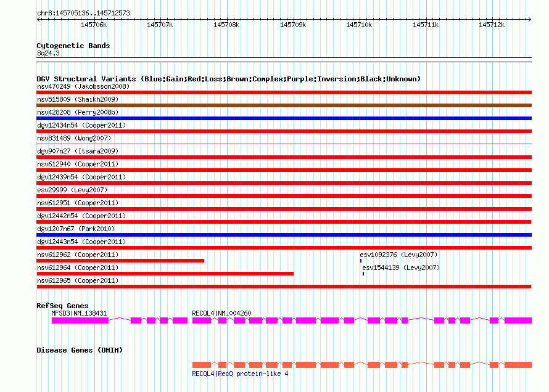
Task: Click the Cytogenetic Bands track title
Action: [73, 46]
